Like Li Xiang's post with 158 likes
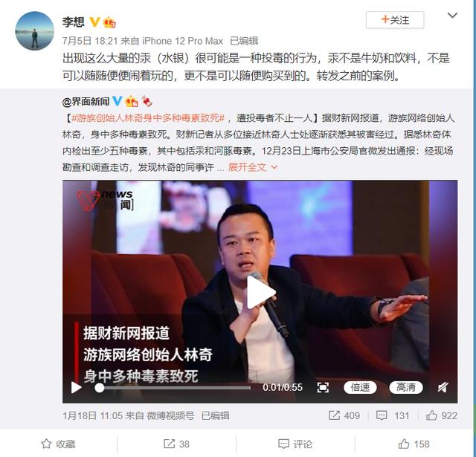Image resolution: width=476 pixels, height=457 pixels. 403,444
